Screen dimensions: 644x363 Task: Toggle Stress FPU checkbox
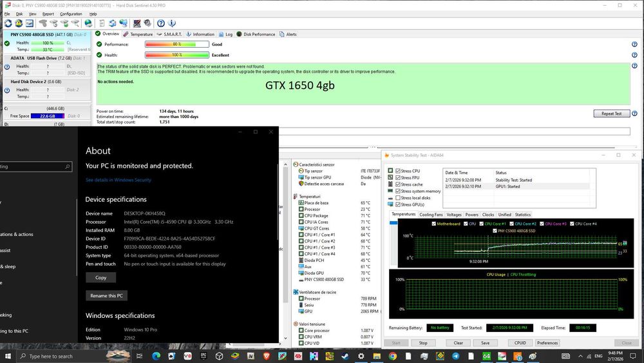pyautogui.click(x=397, y=177)
